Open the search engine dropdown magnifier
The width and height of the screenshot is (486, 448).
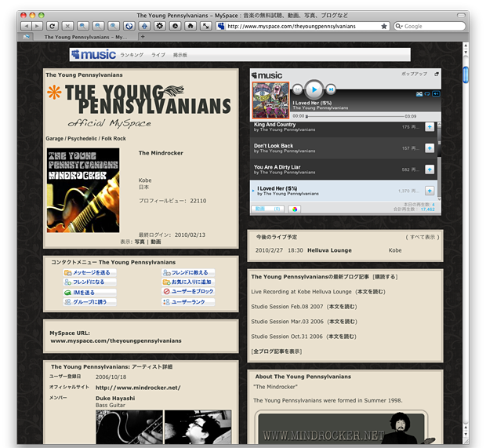pyautogui.click(x=399, y=27)
